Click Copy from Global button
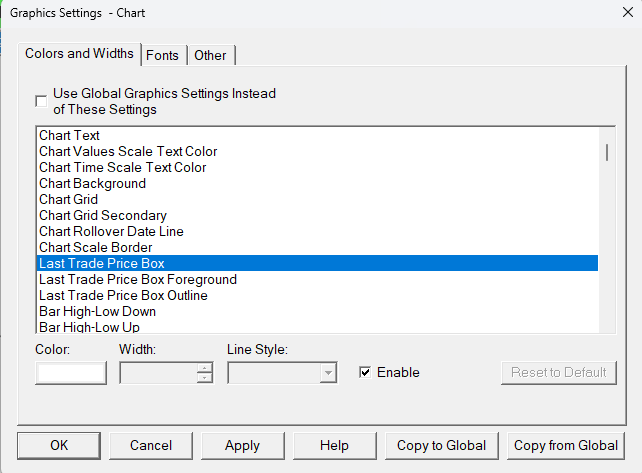 [565, 446]
